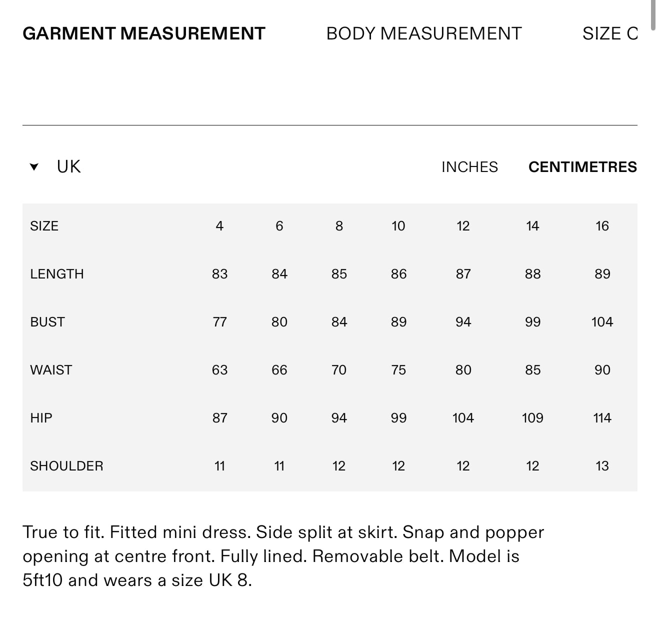The height and width of the screenshot is (644, 660).
Task: Select CENTIMETRES unit option
Action: (x=582, y=167)
